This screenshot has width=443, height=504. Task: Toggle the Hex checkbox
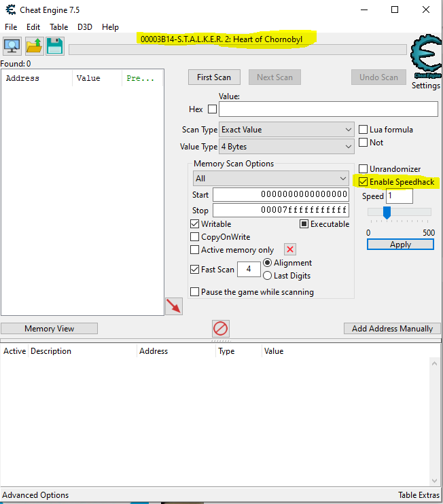pos(212,109)
